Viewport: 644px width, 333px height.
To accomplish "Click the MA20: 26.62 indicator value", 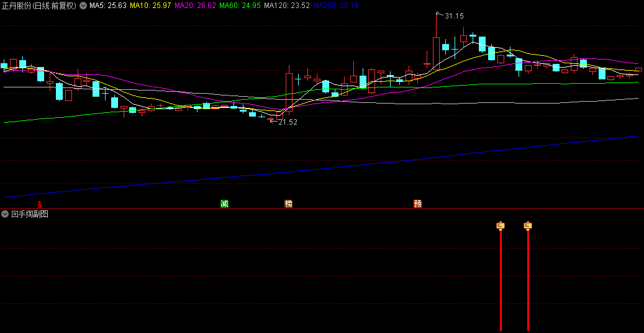I will (195, 6).
